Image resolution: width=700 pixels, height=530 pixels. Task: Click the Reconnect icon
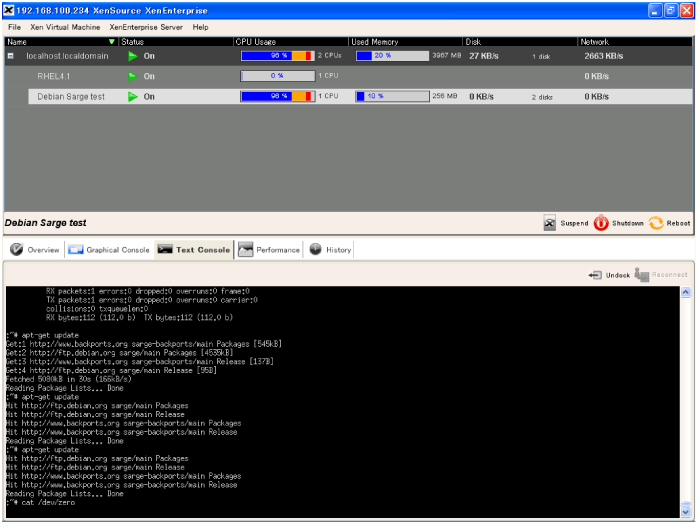pyautogui.click(x=642, y=275)
